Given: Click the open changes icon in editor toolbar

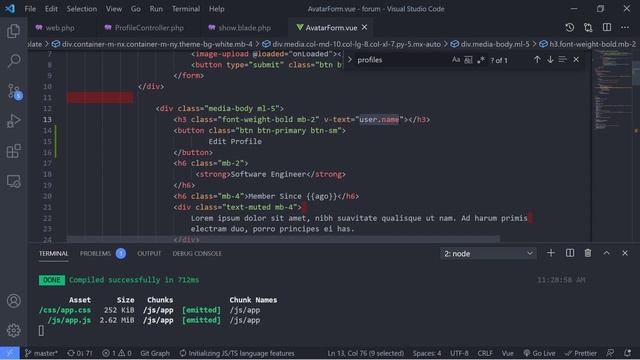Looking at the screenshot, I should 588,27.
